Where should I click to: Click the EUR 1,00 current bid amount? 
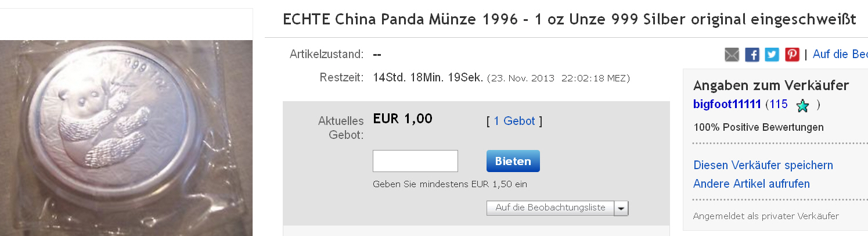click(402, 119)
